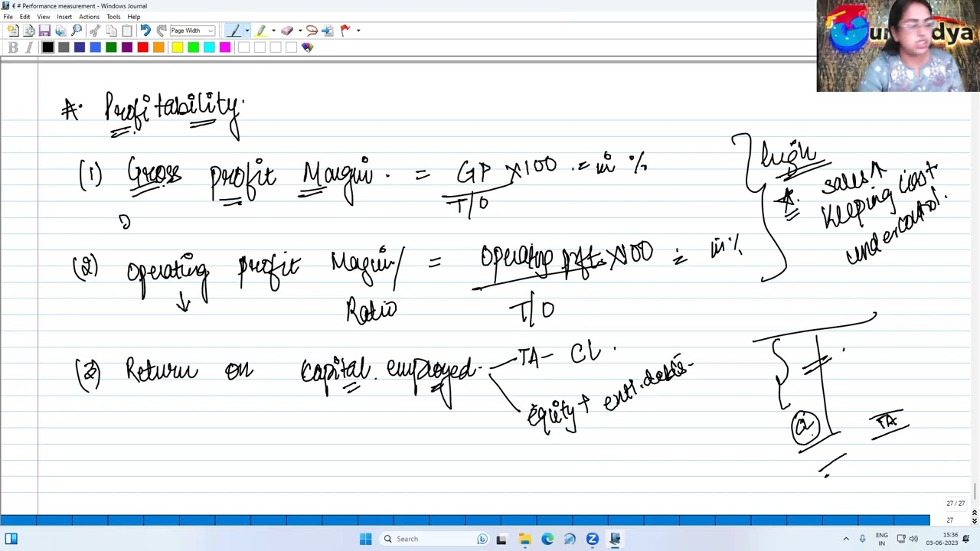Open the clock showing 15:36
The height and width of the screenshot is (551, 980).
[x=942, y=539]
